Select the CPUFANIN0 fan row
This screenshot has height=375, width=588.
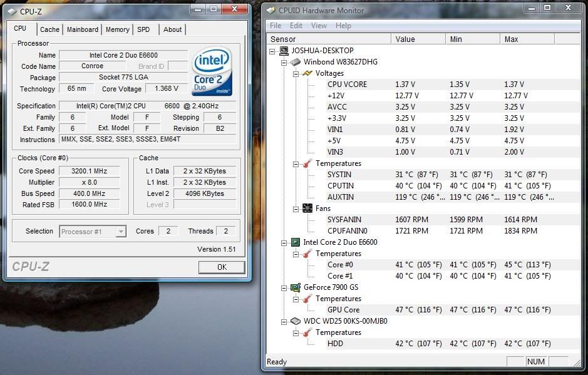(453, 230)
